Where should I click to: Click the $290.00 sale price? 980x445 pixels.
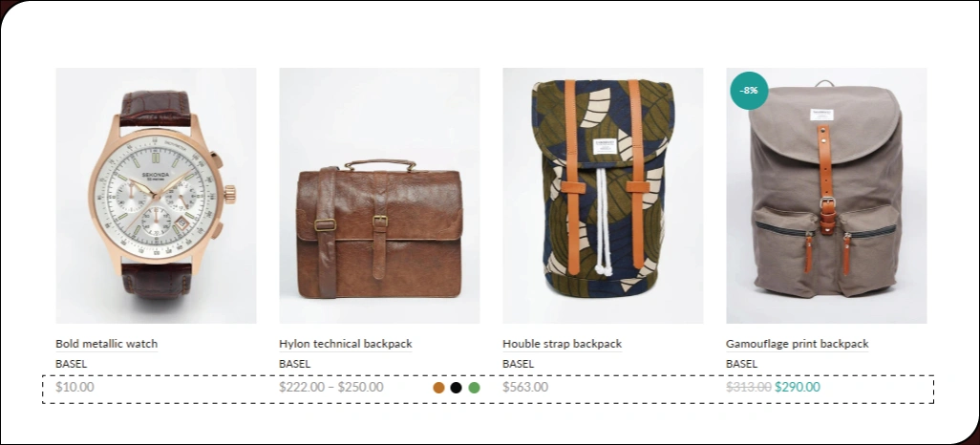tap(798, 387)
